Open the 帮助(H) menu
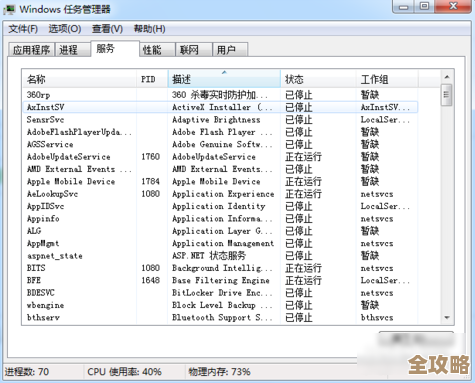 click(x=149, y=29)
